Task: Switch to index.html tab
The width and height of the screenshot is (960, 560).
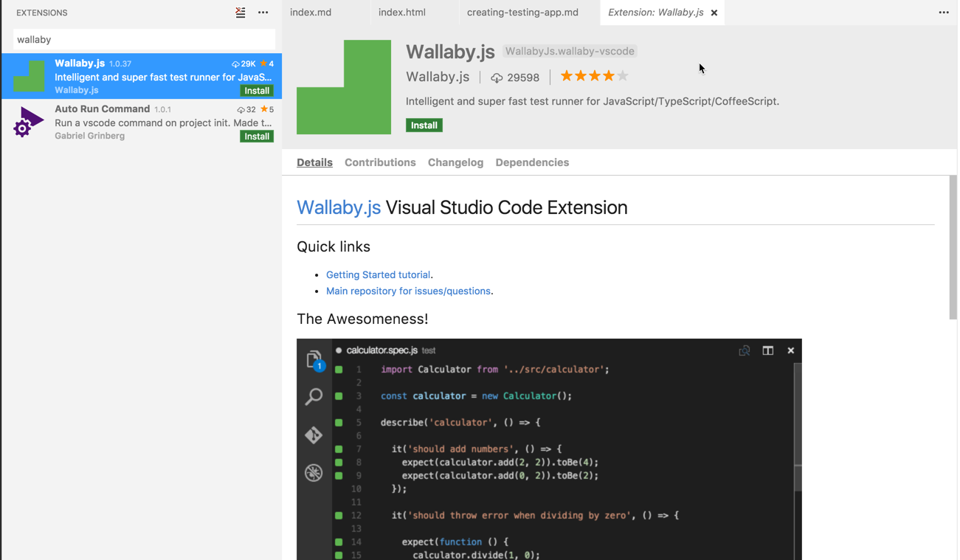Action: pos(402,13)
